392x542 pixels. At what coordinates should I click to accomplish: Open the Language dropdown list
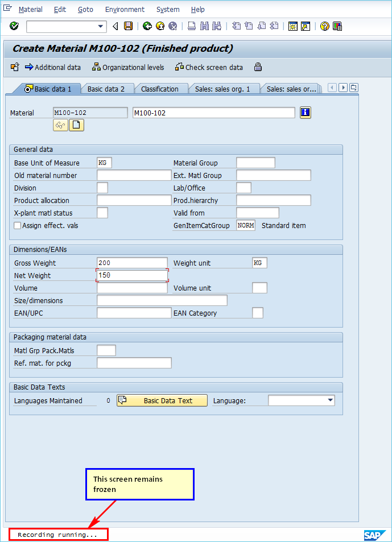(331, 400)
